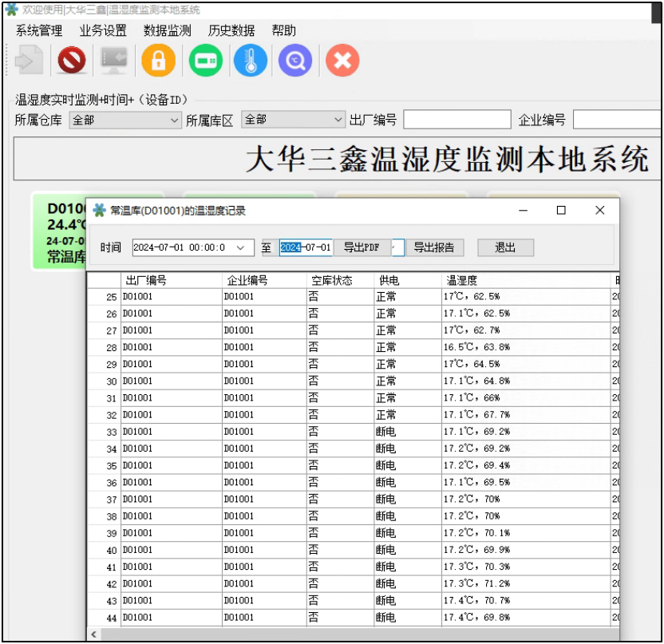Click the orange padlock toolbar icon
Image resolution: width=664 pixels, height=644 pixels.
click(x=158, y=61)
